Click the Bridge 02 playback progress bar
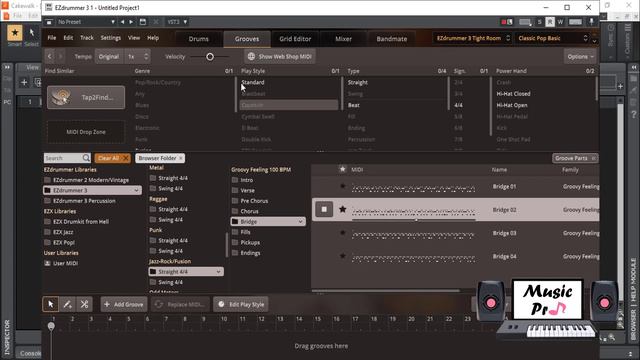Screen dimensions: 640x360 tap(414, 220)
